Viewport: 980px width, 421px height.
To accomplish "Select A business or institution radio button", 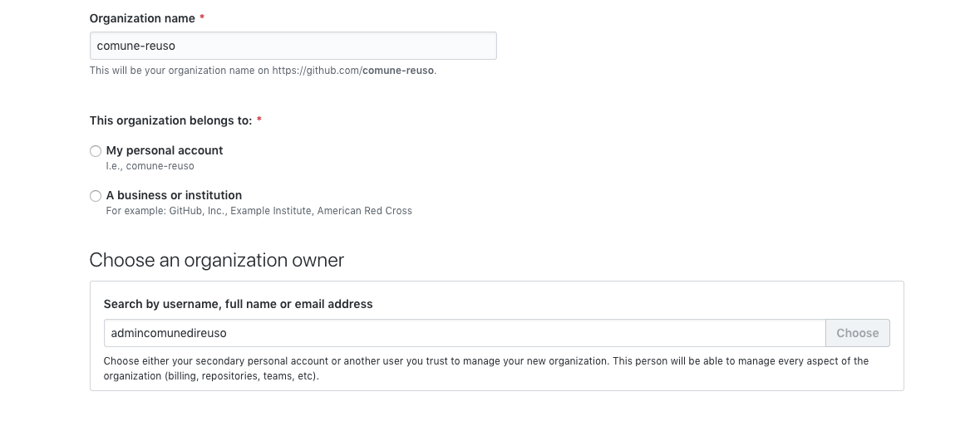I will pos(96,196).
